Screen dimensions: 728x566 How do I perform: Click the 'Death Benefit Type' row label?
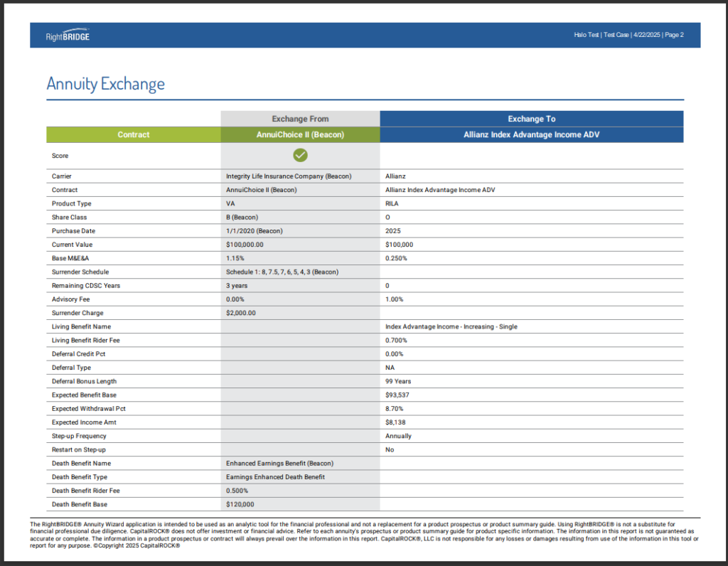click(x=80, y=477)
